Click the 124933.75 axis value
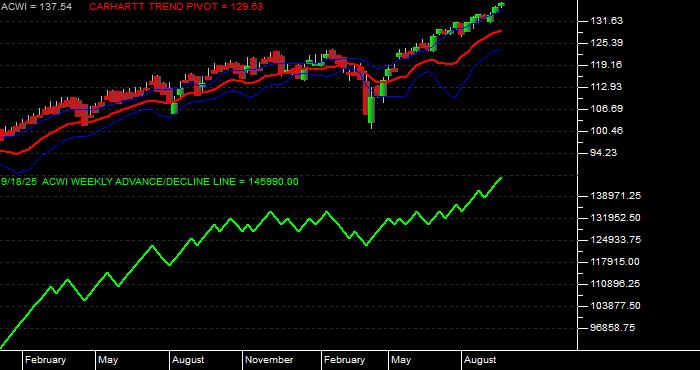 [x=615, y=240]
